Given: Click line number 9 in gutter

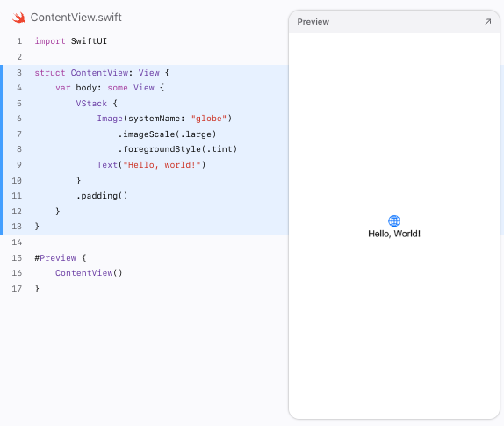Looking at the screenshot, I should (x=19, y=165).
